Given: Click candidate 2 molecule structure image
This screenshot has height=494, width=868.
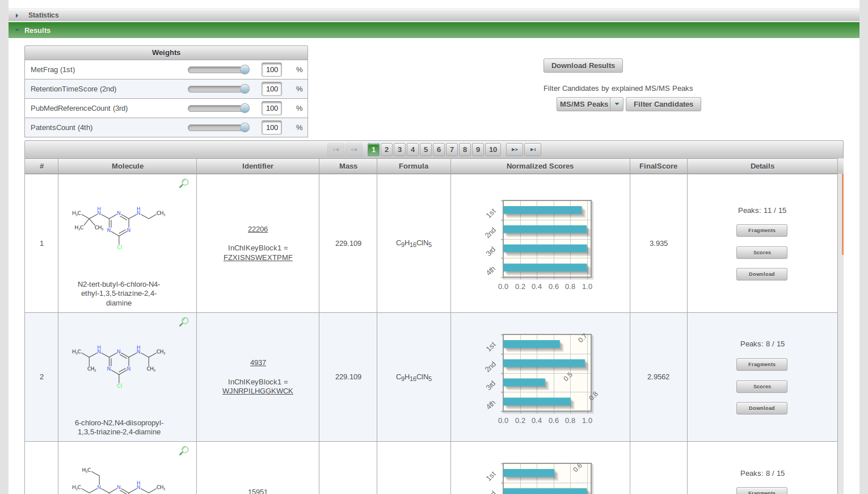Looking at the screenshot, I should 119,366.
